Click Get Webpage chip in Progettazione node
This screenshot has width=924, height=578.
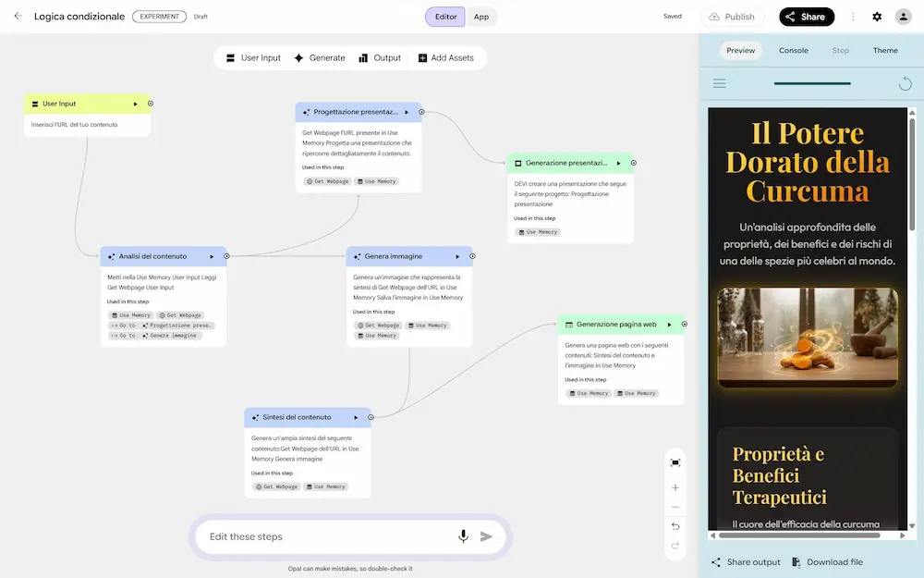pos(327,181)
